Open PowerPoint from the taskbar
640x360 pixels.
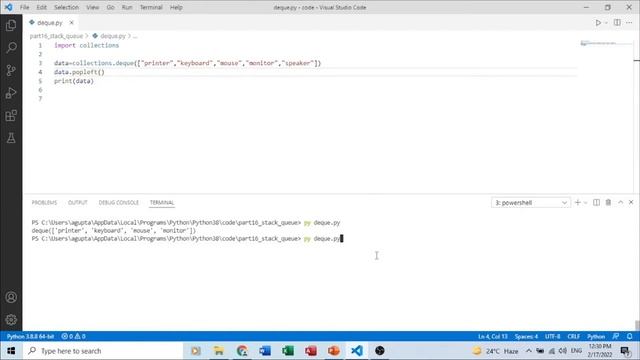(x=333, y=351)
